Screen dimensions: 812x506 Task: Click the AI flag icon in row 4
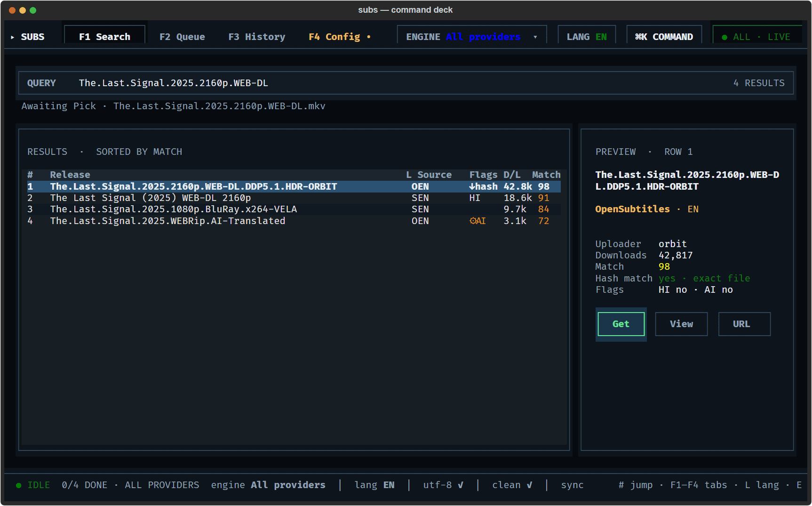click(x=478, y=221)
